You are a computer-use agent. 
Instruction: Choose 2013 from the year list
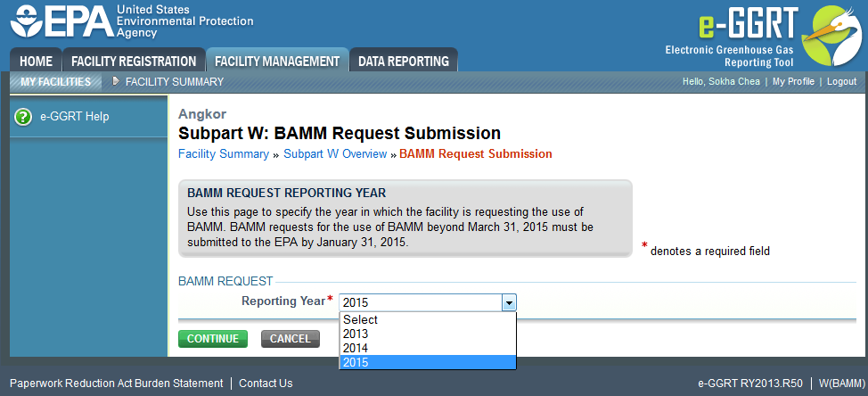[x=428, y=334]
